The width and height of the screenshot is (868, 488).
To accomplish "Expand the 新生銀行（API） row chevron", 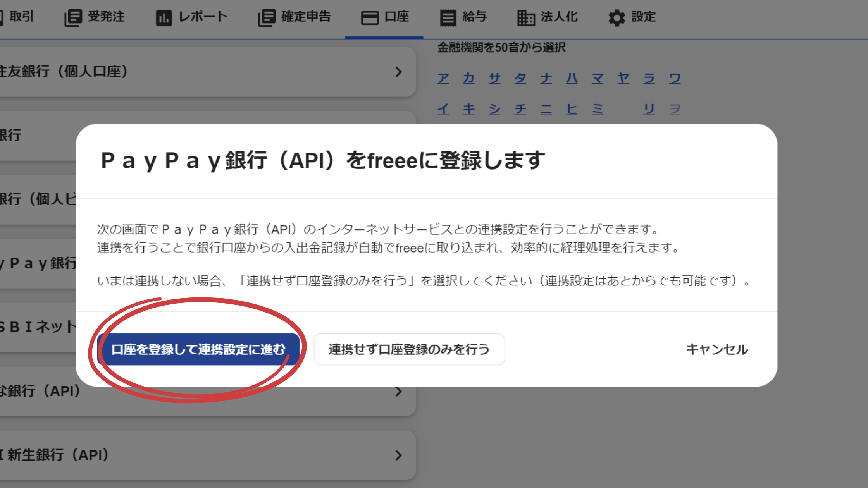I will [x=398, y=455].
